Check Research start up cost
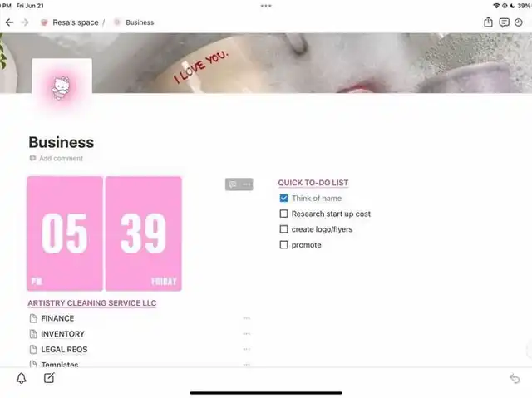Viewport: 532px width, 398px height. coord(283,214)
